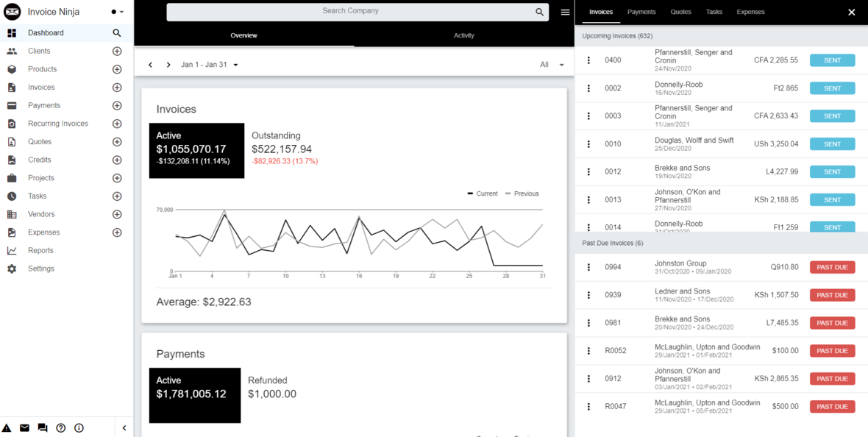The width and height of the screenshot is (868, 437).
Task: Click the email envelope icon at bottom
Action: [x=24, y=427]
